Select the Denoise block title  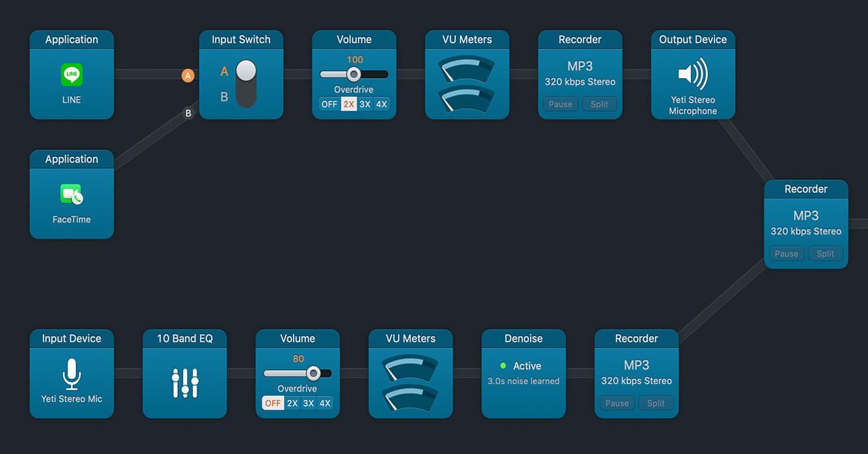pos(524,339)
